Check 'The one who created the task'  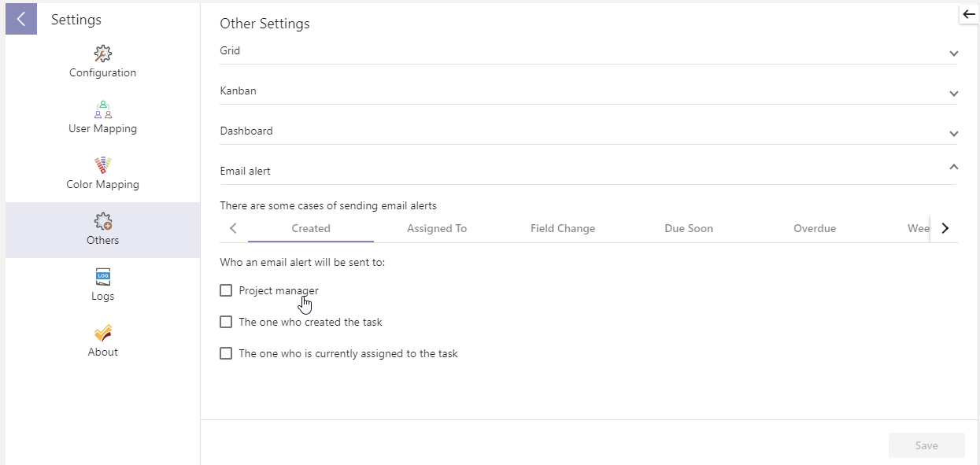coord(226,322)
